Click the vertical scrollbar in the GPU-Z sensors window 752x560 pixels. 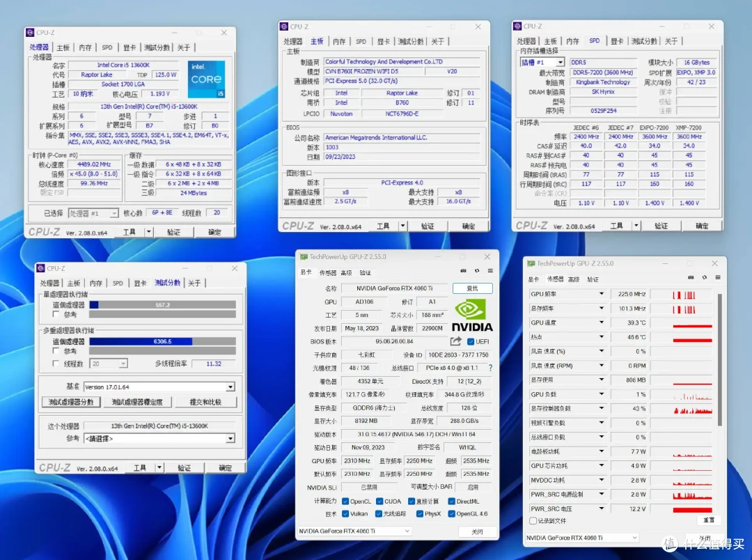coord(719,360)
